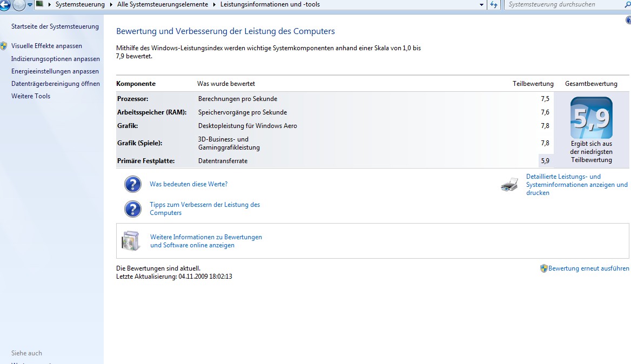The image size is (631, 364).
Task: Focus the Systemsteuerung durchsuchen search field
Action: point(563,4)
